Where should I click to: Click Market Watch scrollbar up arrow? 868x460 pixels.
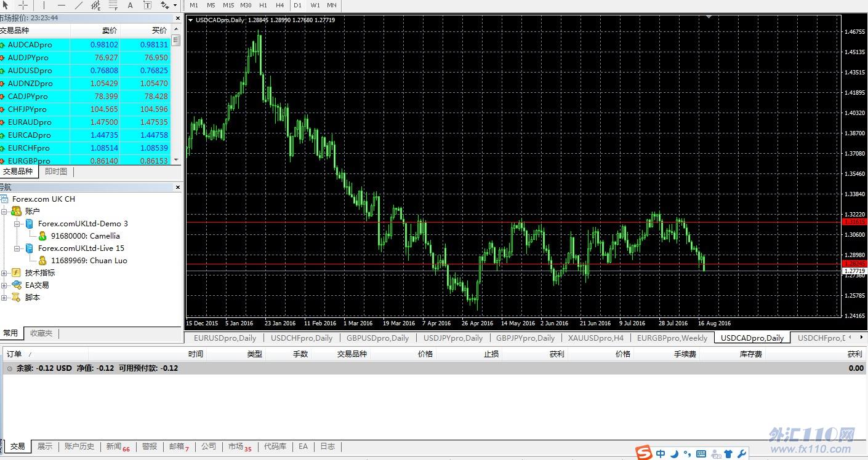[x=176, y=29]
